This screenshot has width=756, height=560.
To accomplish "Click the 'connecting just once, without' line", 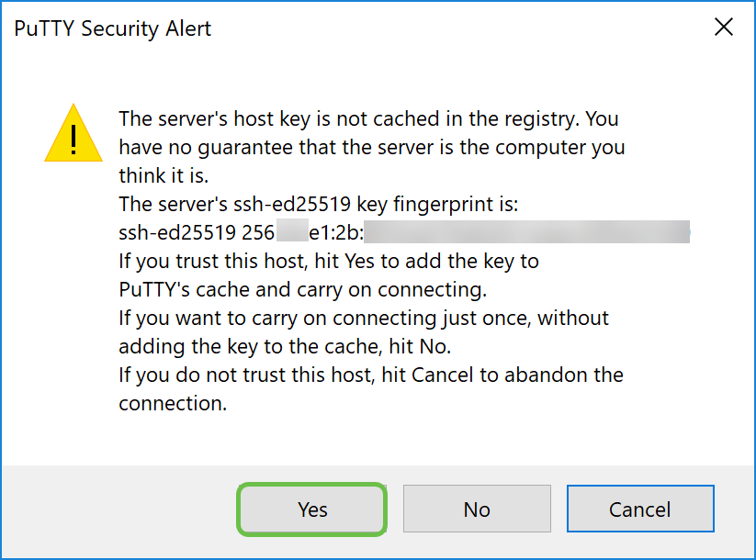I will pos(364,318).
